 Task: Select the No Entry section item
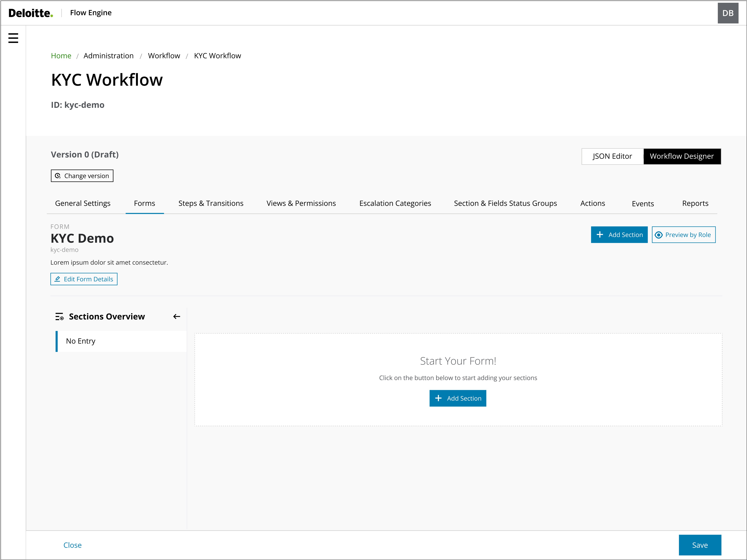click(121, 341)
